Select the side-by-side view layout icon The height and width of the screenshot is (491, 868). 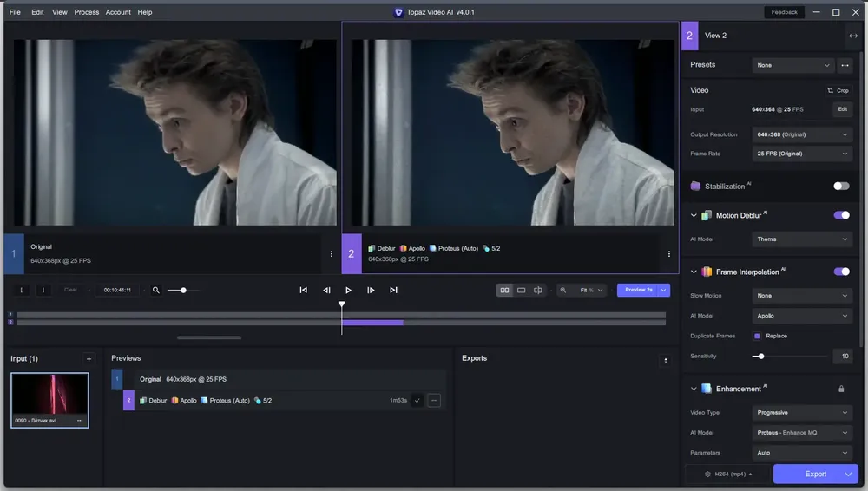tap(504, 290)
